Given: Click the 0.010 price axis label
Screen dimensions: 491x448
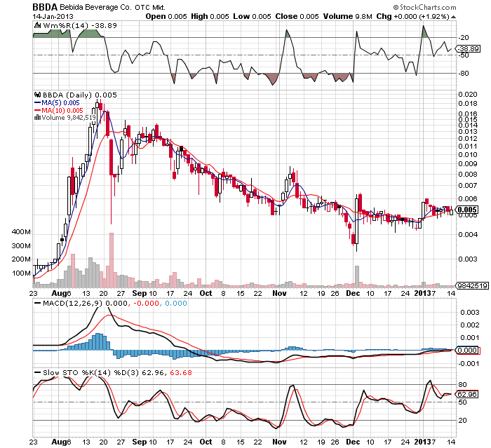Looking at the screenshot, I should pyautogui.click(x=468, y=155).
